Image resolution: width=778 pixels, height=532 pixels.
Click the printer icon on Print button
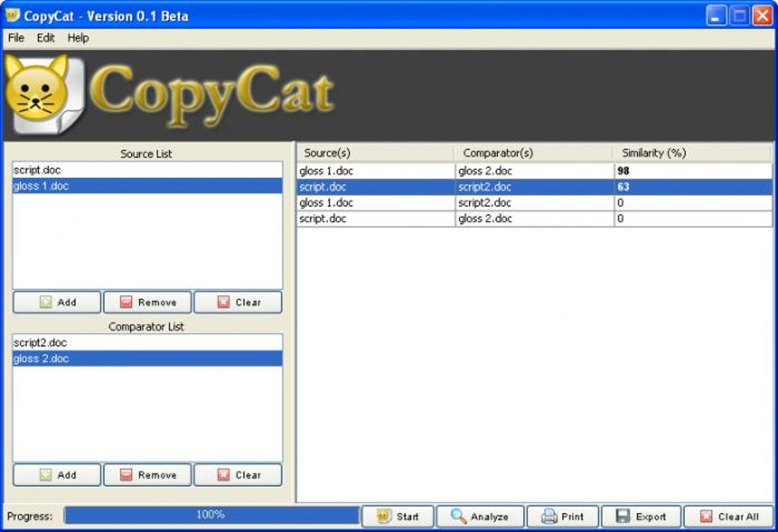tap(548, 516)
